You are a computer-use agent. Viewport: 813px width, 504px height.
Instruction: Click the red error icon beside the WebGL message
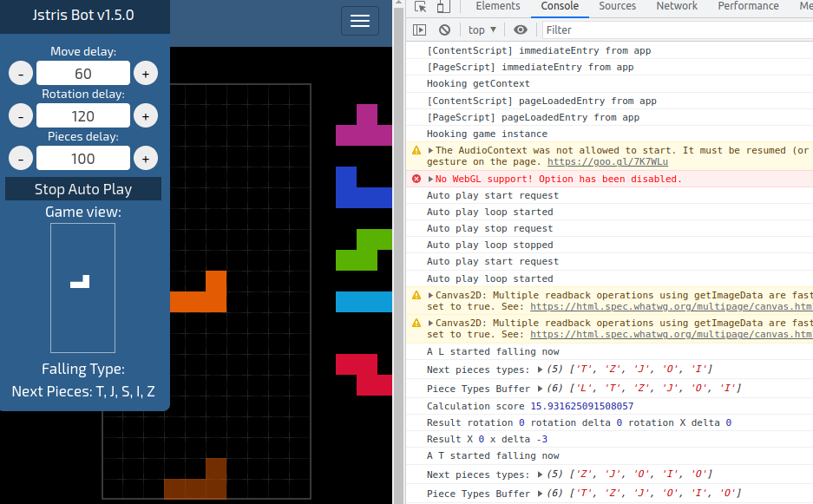pyautogui.click(x=416, y=179)
